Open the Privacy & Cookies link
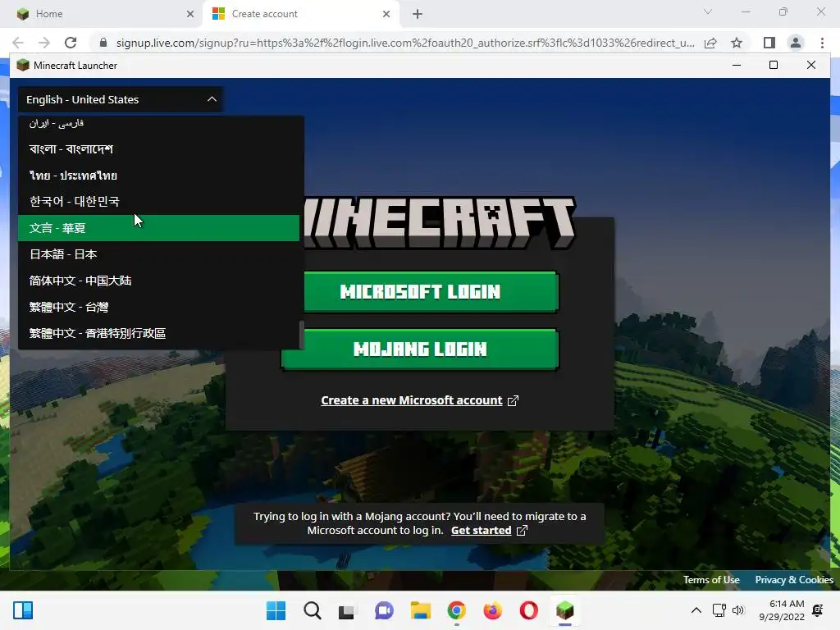 pyautogui.click(x=794, y=580)
